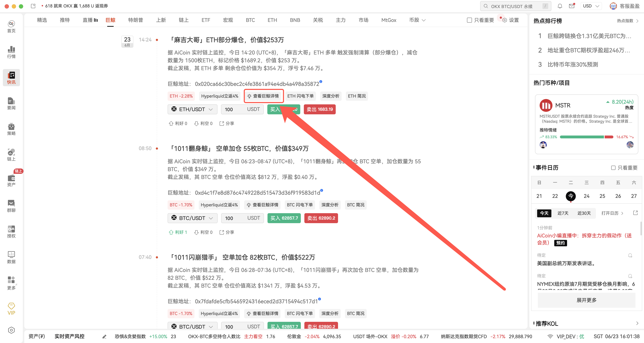Open the mail envelope icon
Viewport: 644px width, 343px height.
pos(572,6)
